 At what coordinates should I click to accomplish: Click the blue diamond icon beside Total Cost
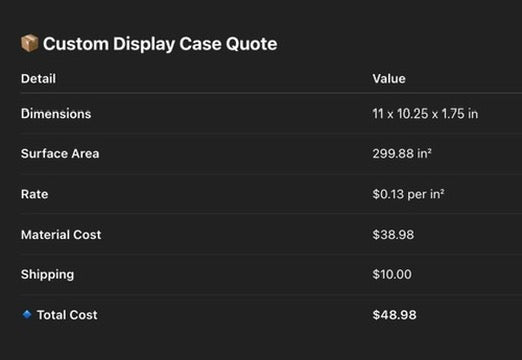tap(27, 314)
